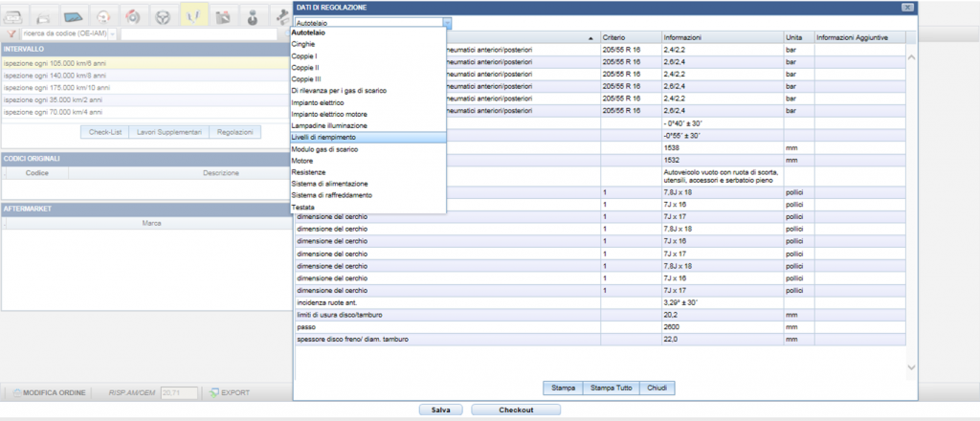This screenshot has height=421, width=980.
Task: Click the Checkout button
Action: point(516,410)
